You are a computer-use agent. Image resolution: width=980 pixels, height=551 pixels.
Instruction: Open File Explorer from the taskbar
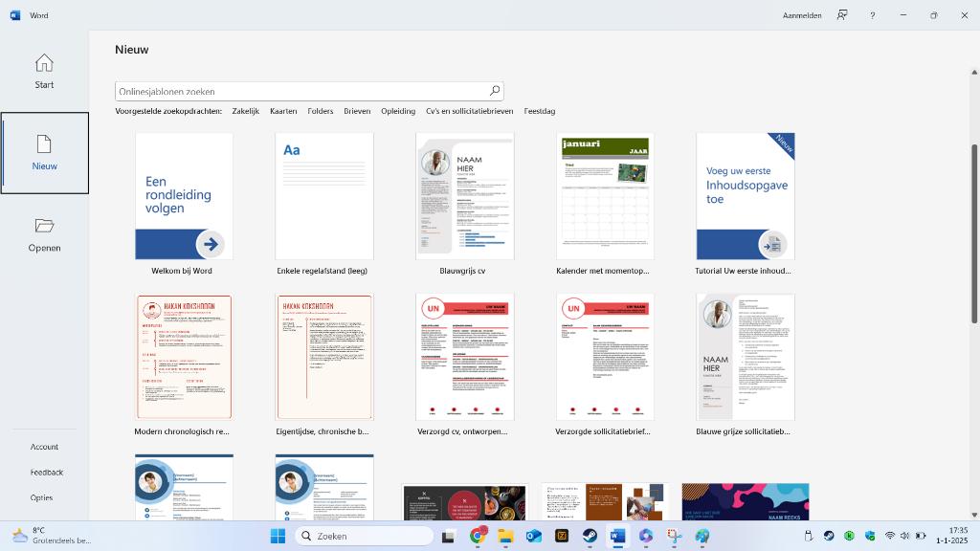coord(505,536)
